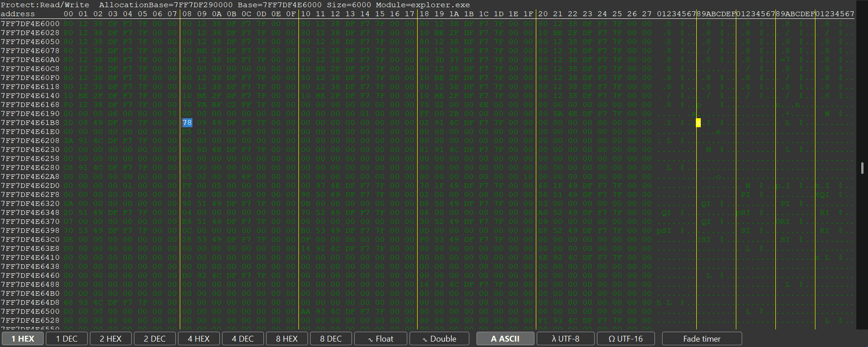
Task: Choose the 2 HEX display type
Action: [x=111, y=338]
